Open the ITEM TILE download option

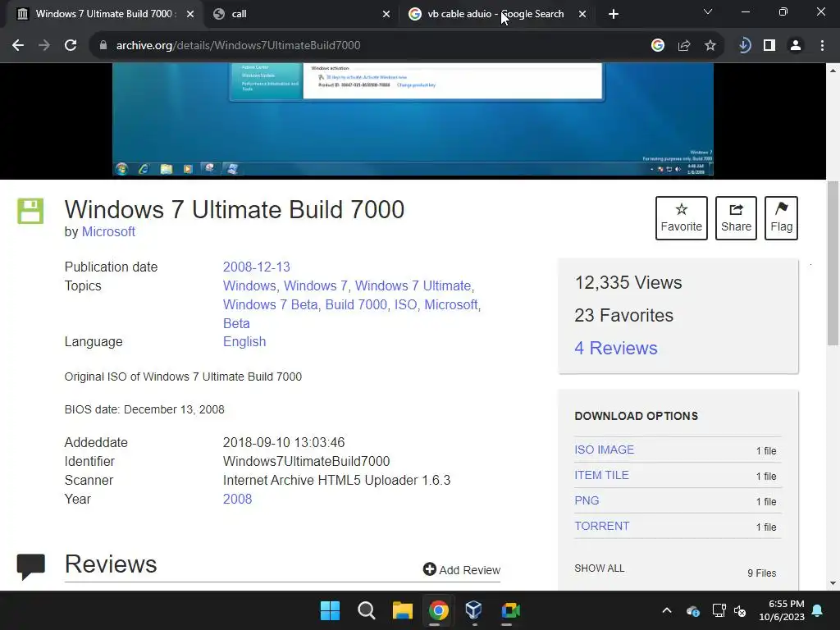tap(601, 475)
